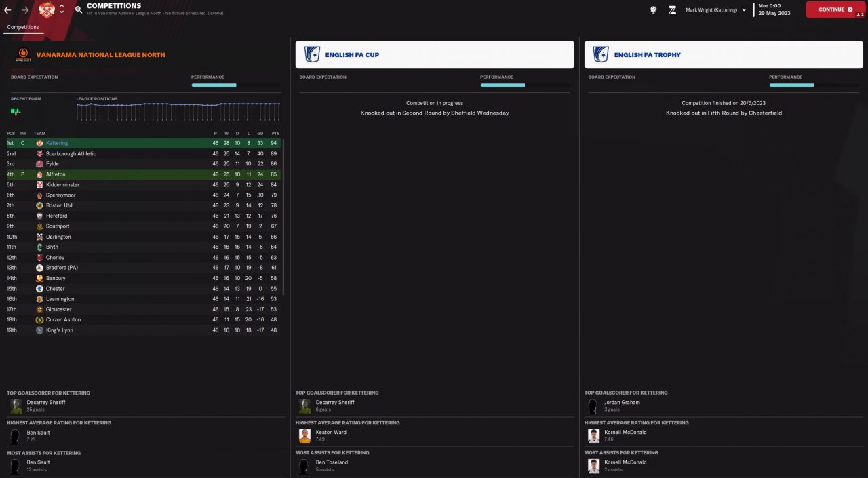This screenshot has width=868, height=478.
Task: Click FA Trophy performance progress bar
Action: 814,85
